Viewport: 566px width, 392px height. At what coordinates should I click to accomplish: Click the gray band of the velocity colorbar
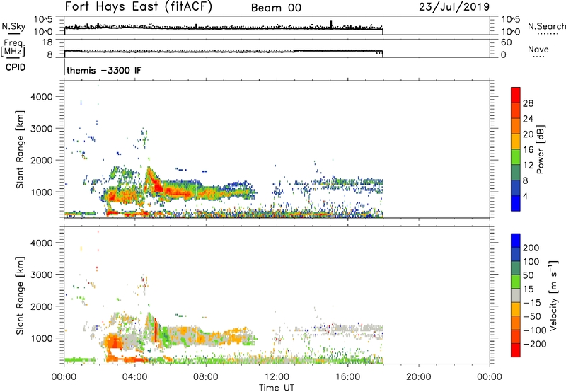tap(516, 296)
